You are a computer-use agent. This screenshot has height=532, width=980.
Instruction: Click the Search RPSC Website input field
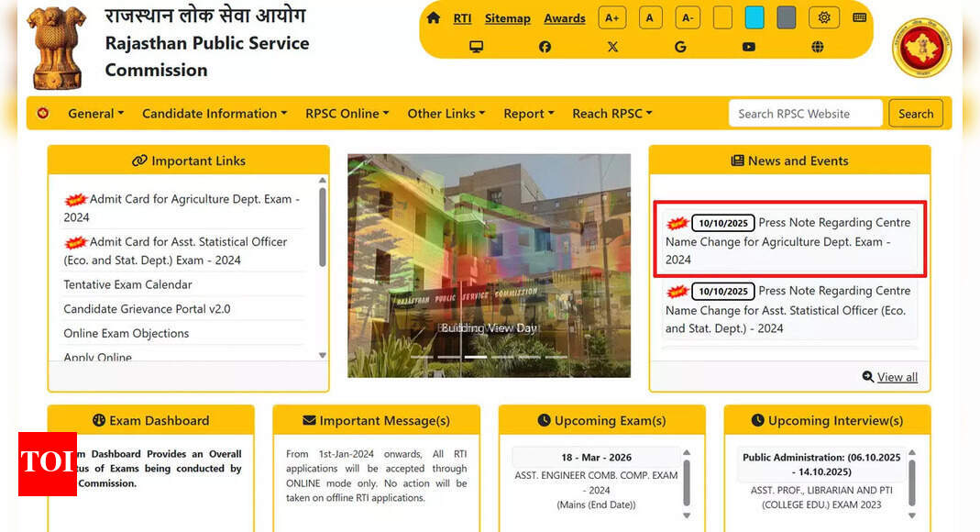[805, 113]
